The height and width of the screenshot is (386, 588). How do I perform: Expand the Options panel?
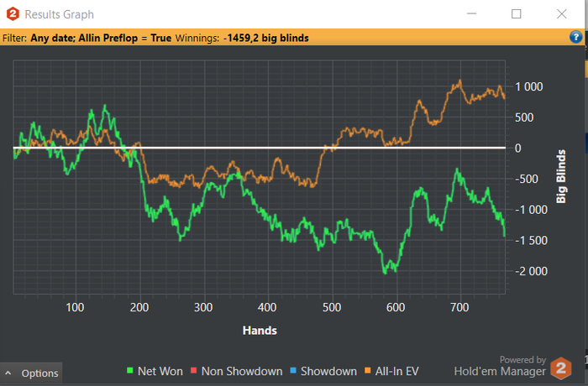pyautogui.click(x=31, y=373)
